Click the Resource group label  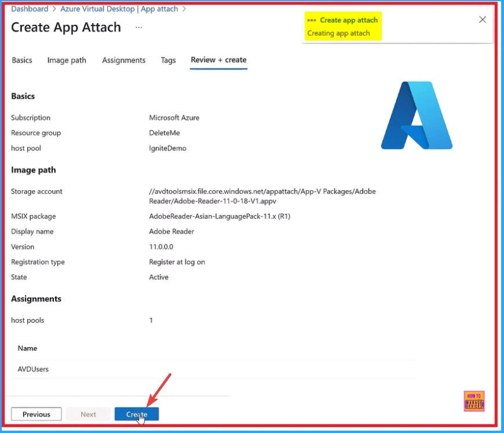36,133
